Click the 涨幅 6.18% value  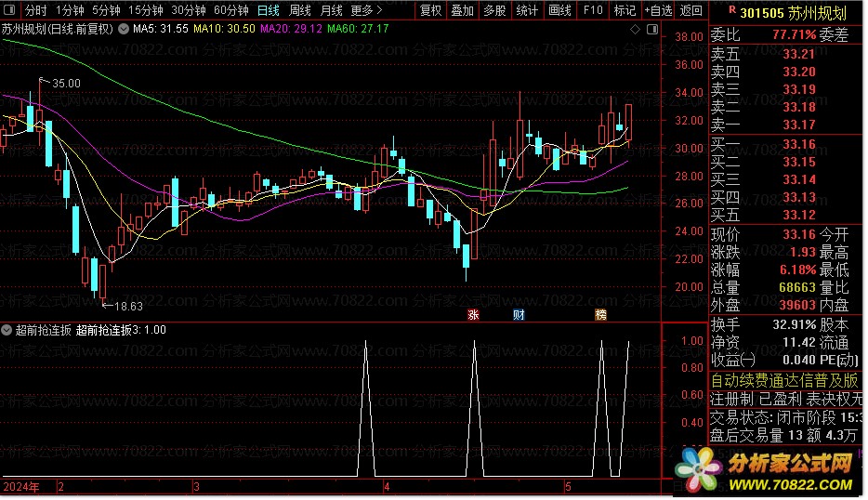pos(797,270)
